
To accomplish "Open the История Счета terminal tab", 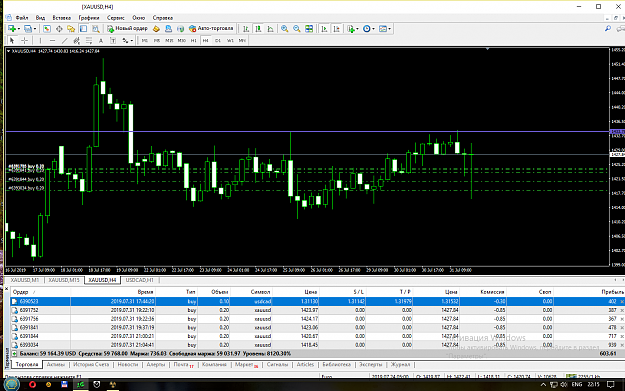I will (x=91, y=364).
